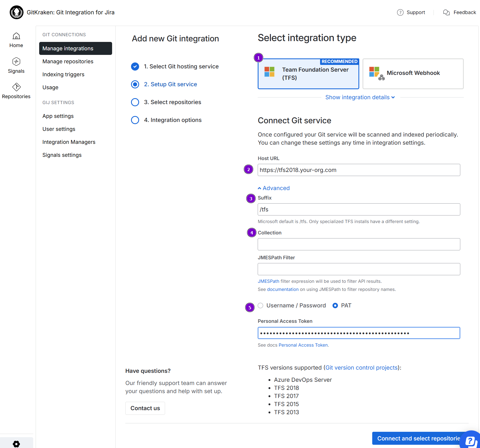Viewport: 480px width, 448px height.
Task: Select the PAT radio button
Action: click(x=335, y=306)
